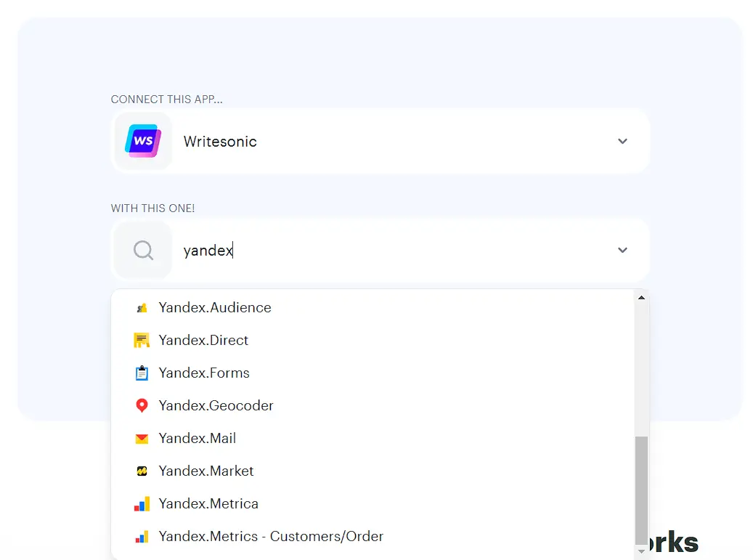Click the Yandex.Geocoder red pin icon

coord(142,406)
